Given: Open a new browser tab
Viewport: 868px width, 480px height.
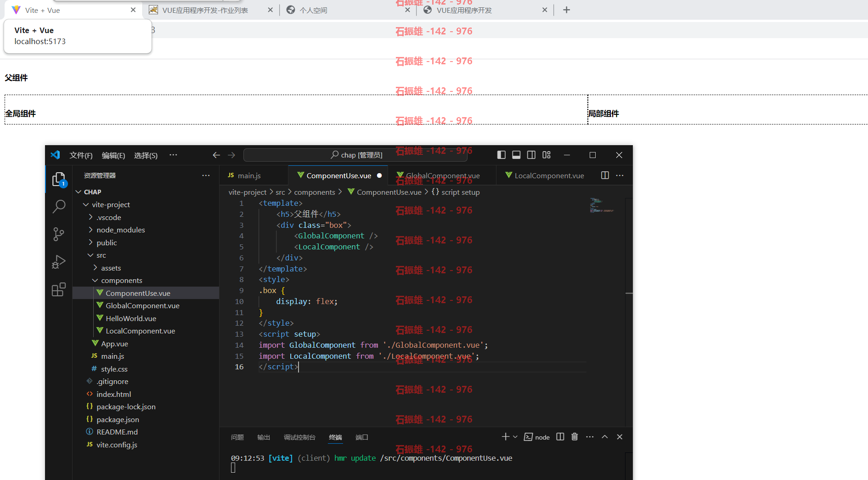Looking at the screenshot, I should pyautogui.click(x=567, y=10).
